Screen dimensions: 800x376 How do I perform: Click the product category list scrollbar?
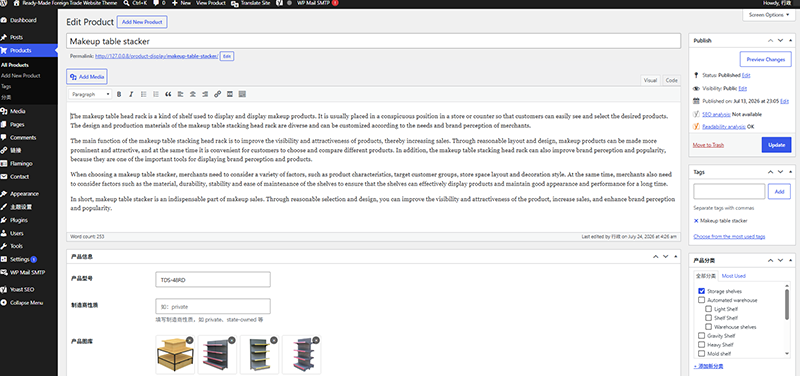(x=787, y=306)
